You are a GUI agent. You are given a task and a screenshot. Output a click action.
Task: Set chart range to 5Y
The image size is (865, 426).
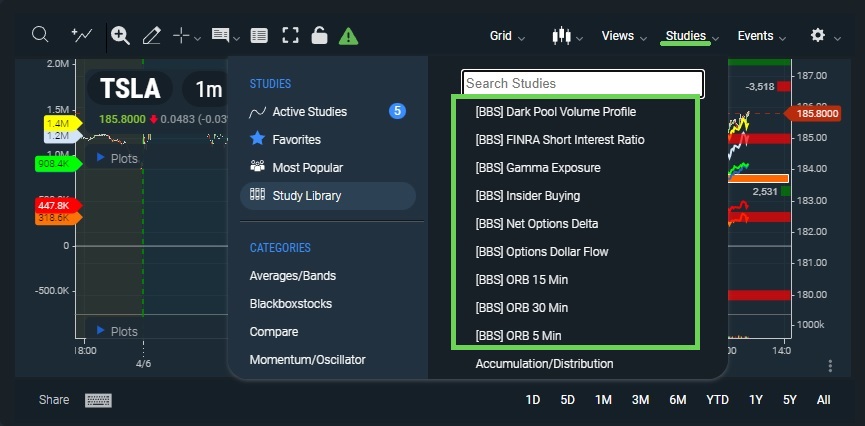click(x=790, y=400)
